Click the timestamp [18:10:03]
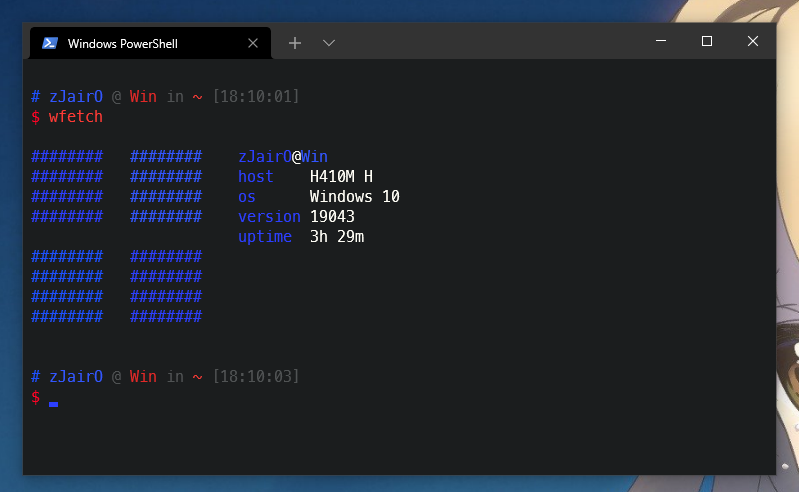The width and height of the screenshot is (799, 492). pos(256,376)
